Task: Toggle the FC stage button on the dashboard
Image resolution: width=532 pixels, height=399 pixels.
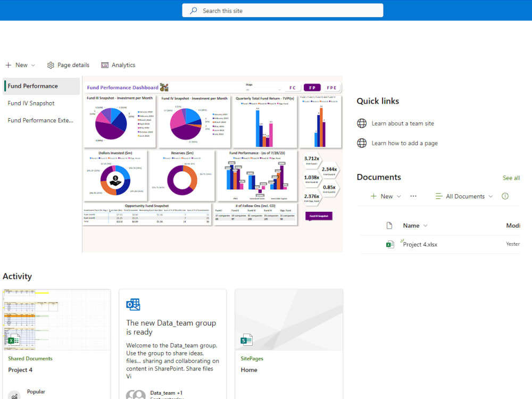Action: pyautogui.click(x=292, y=87)
